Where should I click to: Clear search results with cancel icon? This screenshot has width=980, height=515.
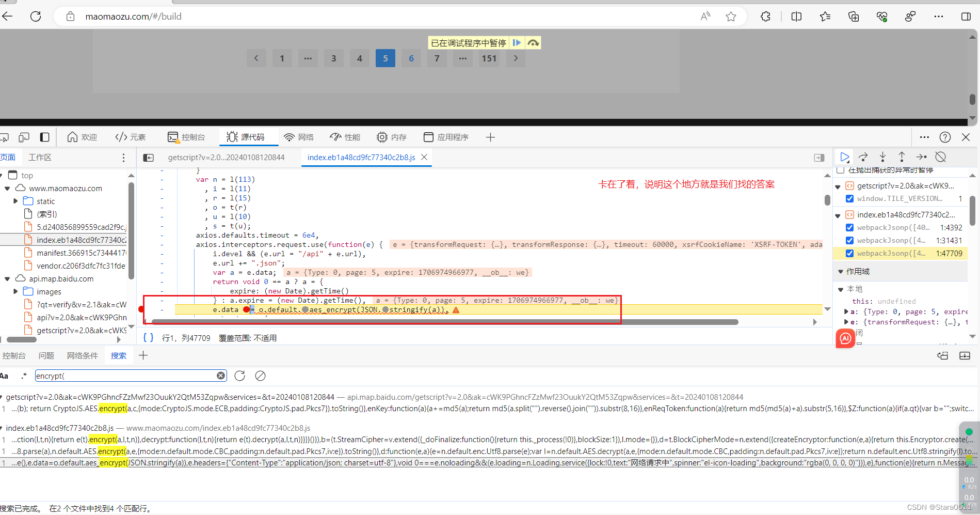260,376
